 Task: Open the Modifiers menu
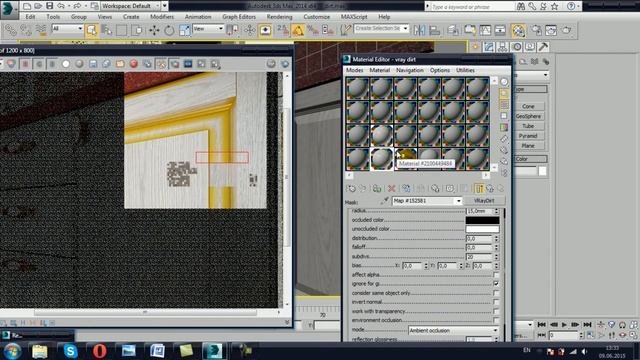tap(162, 17)
